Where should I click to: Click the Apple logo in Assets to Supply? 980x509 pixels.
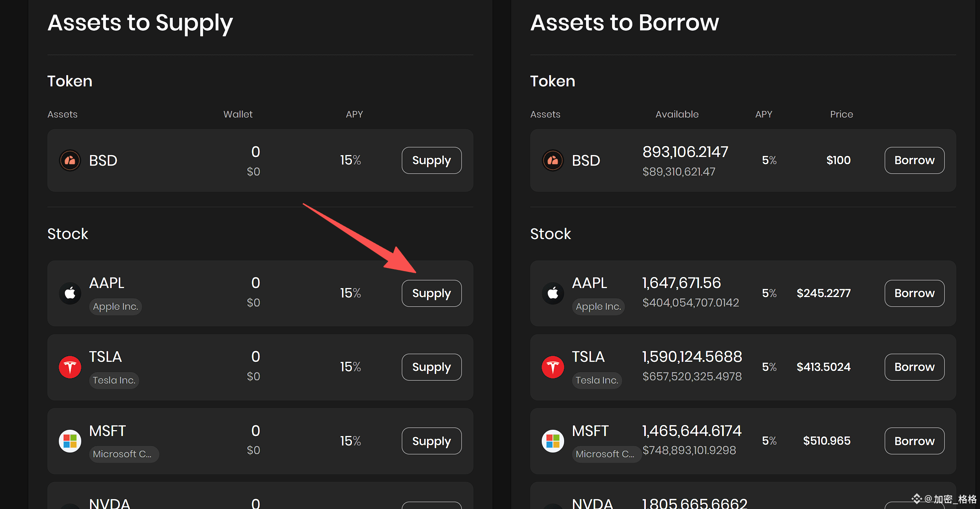(x=70, y=293)
